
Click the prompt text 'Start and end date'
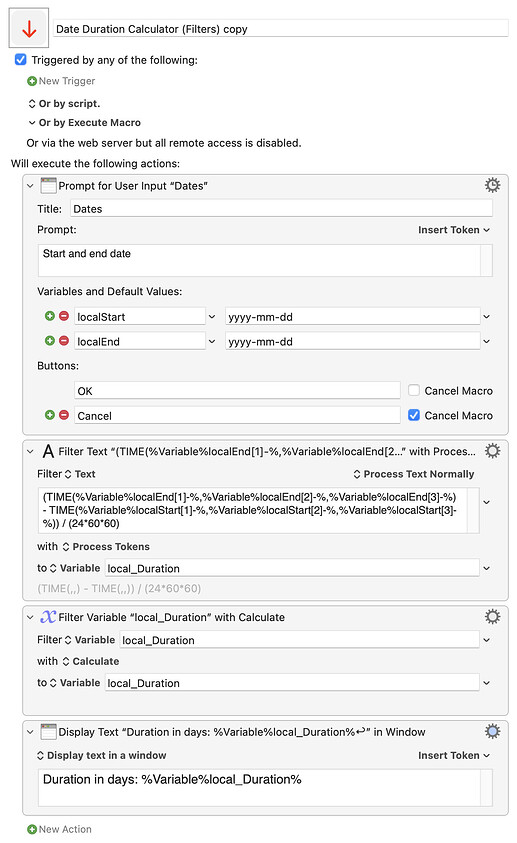pyautogui.click(x=87, y=254)
